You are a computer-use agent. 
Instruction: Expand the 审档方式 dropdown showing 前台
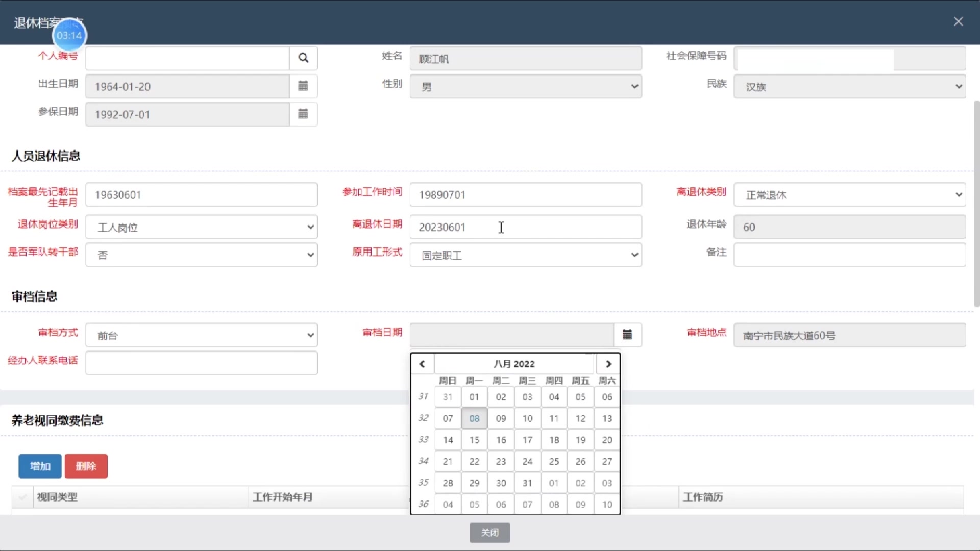pos(202,335)
